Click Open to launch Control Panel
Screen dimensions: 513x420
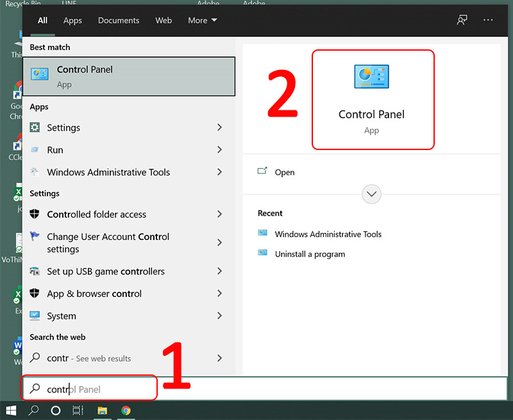tap(284, 172)
